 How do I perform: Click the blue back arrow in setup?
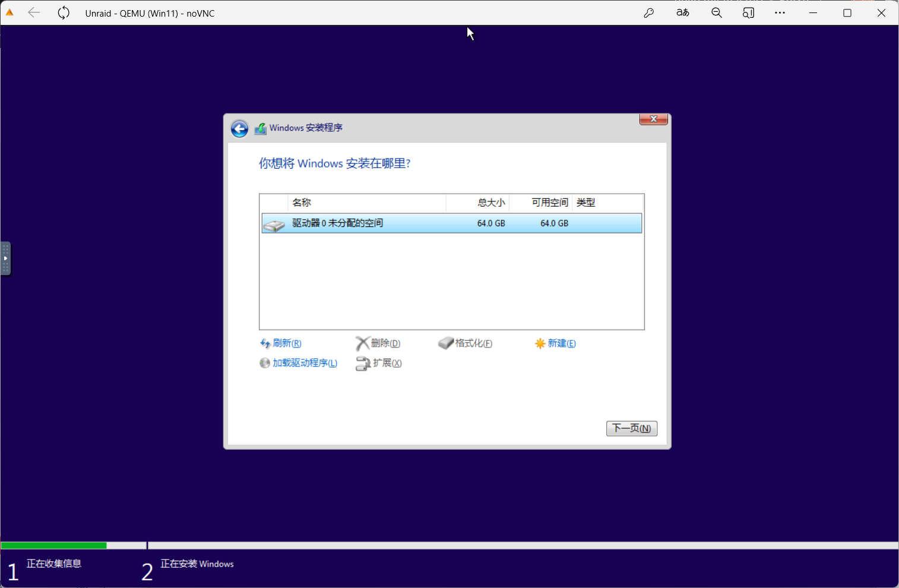[239, 129]
